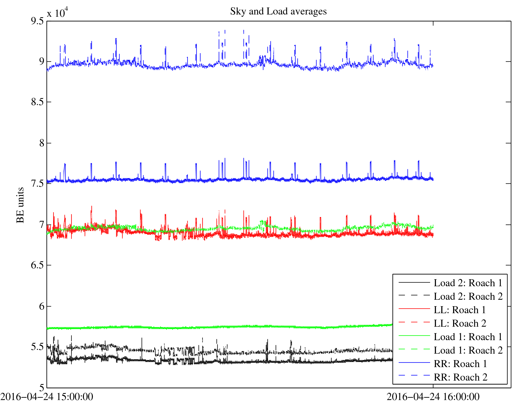
Task: Click the 2016-04-24 15:00:00 x-axis label
Action: (47, 397)
